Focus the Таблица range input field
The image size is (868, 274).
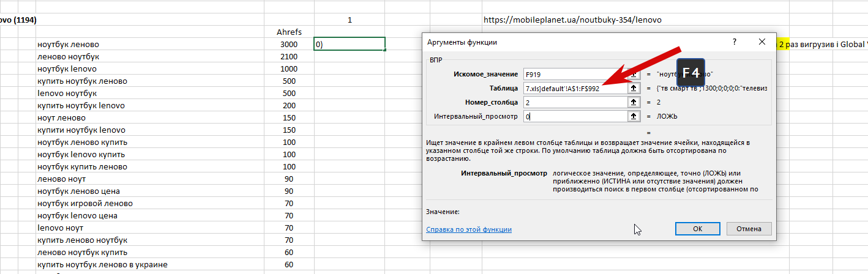coord(575,88)
